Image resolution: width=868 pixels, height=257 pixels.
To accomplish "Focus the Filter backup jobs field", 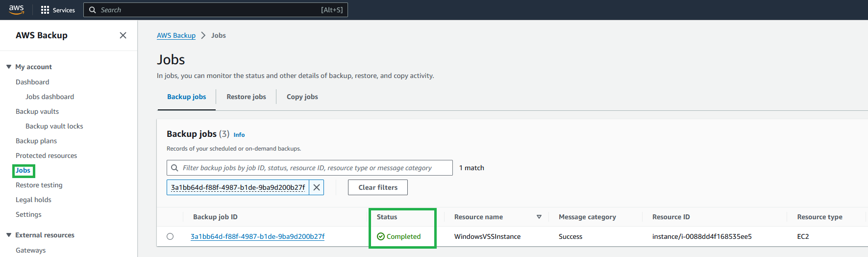I will [310, 168].
